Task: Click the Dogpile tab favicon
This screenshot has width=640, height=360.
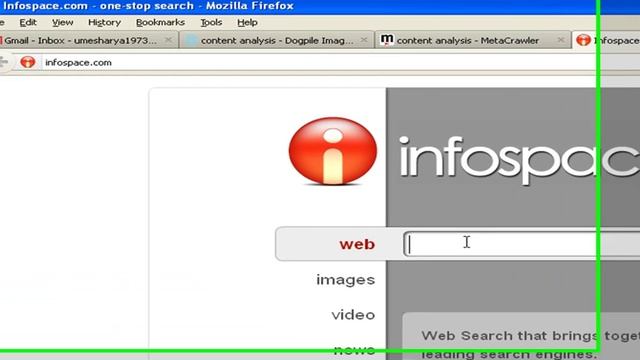Action: point(191,40)
